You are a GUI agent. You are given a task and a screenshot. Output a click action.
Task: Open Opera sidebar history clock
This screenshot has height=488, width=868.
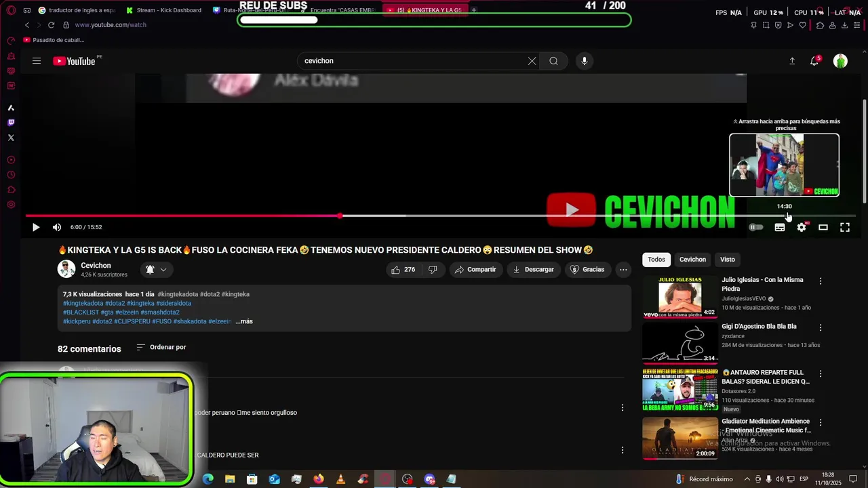[11, 175]
